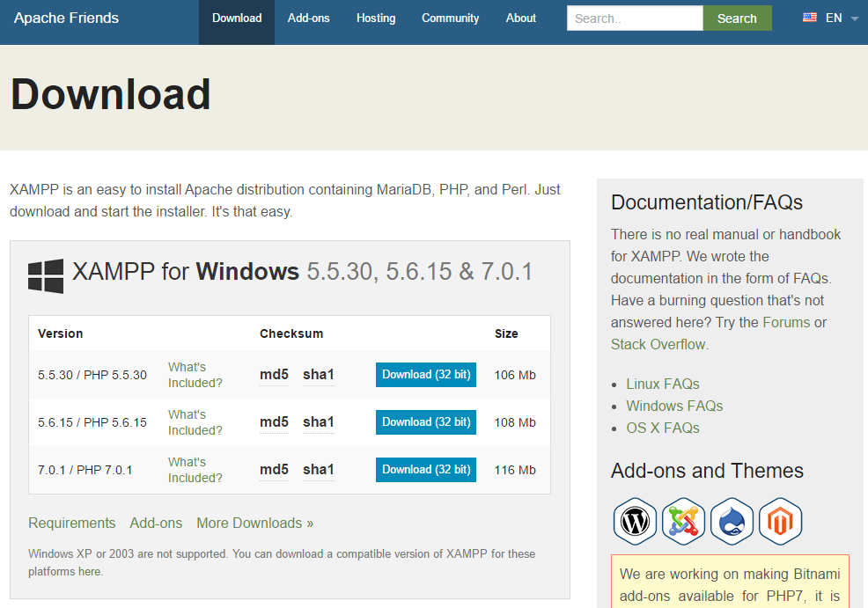Click the large Download page title

[111, 94]
